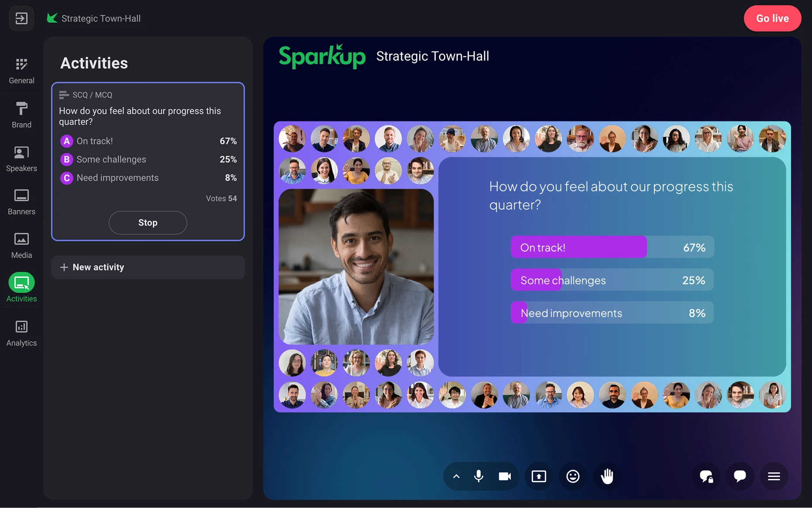Select answer C badge 'Need improvements'
The image size is (812, 508).
coord(66,178)
